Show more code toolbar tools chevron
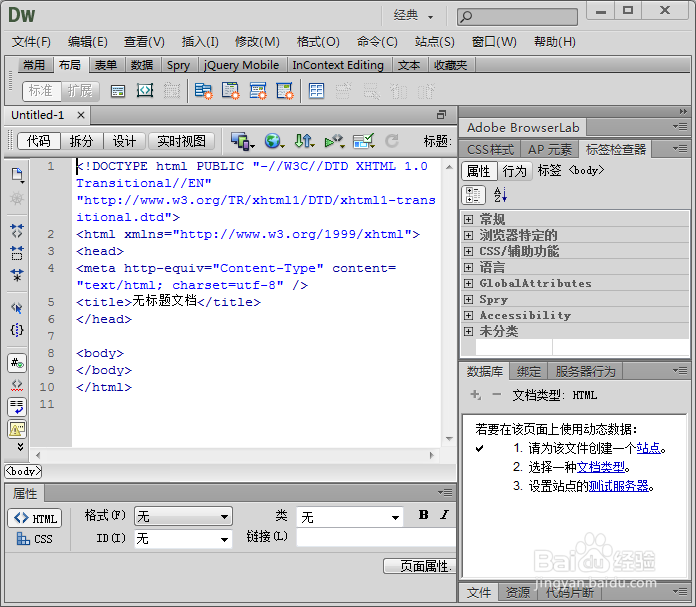696x607 pixels. 20,447
